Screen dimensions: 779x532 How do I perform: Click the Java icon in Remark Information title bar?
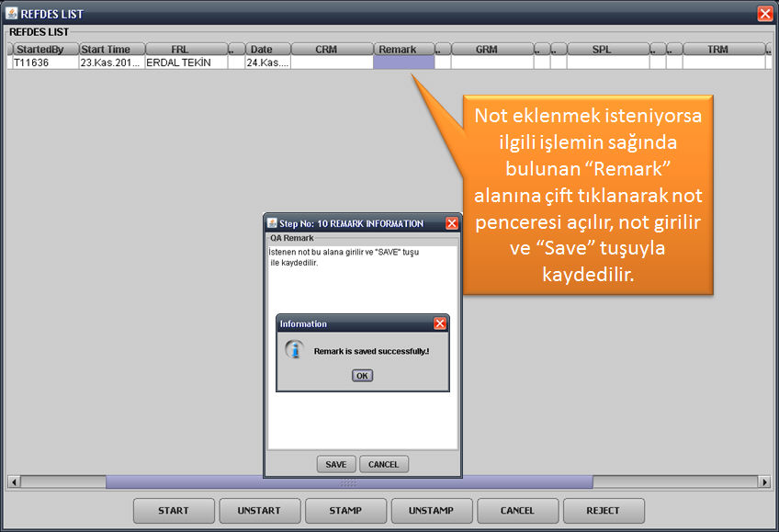coord(272,223)
